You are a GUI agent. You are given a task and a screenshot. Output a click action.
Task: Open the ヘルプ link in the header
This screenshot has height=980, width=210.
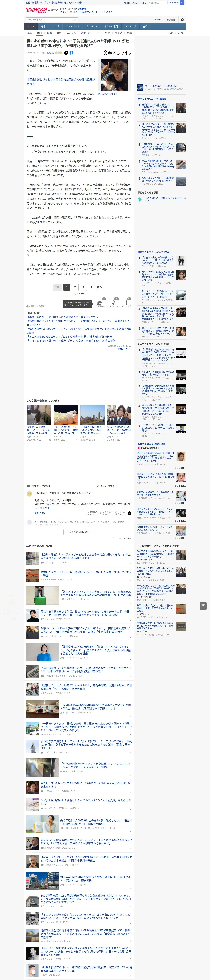143,3
